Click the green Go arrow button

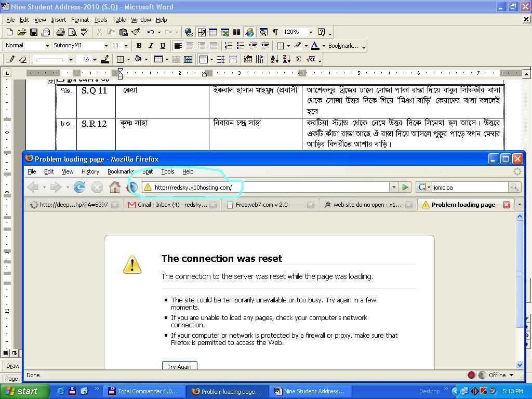pos(405,187)
